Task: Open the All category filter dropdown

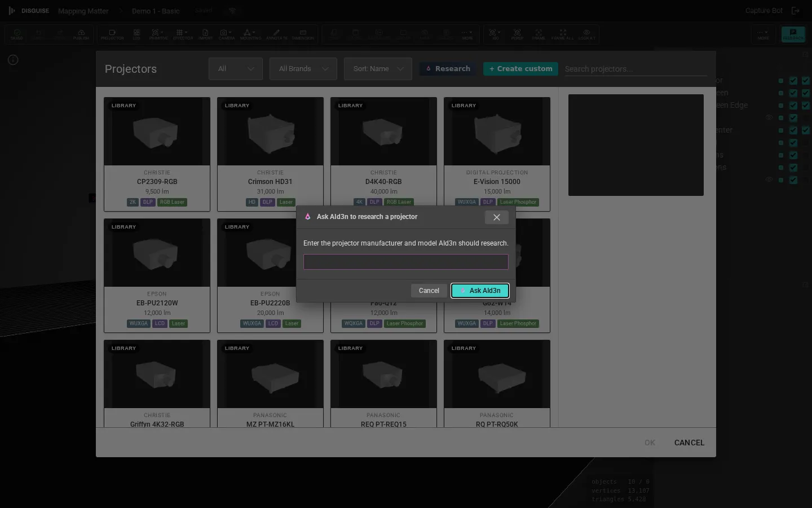Action: click(x=236, y=69)
